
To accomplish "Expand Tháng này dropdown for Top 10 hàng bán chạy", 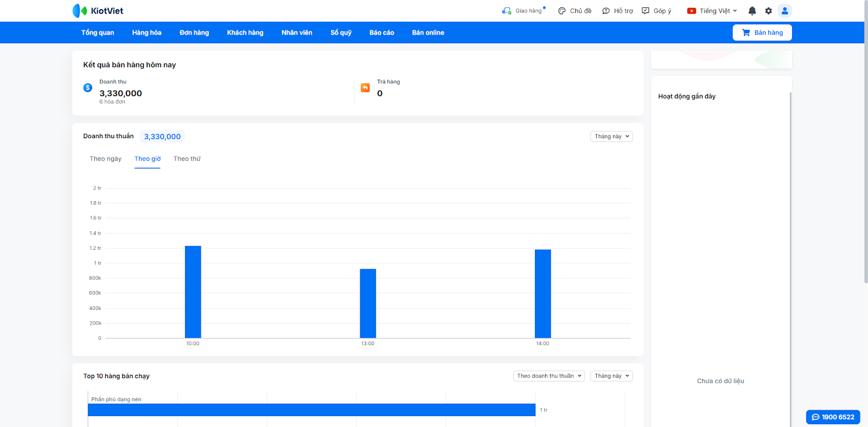I will click(x=611, y=376).
